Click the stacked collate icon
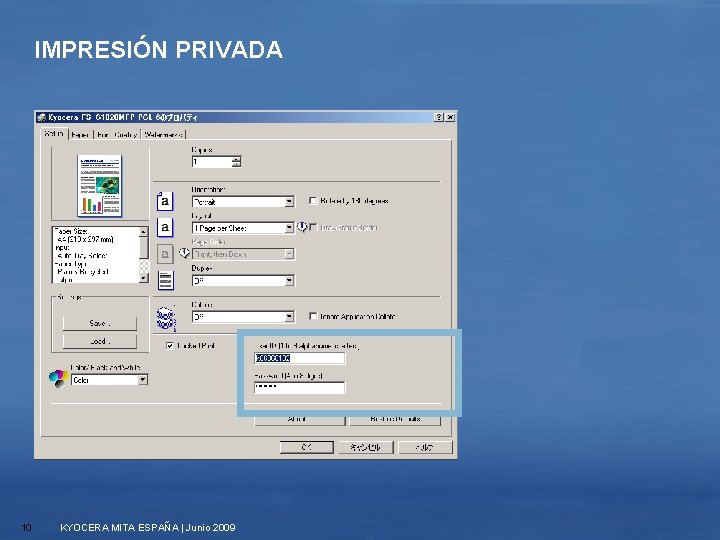The width and height of the screenshot is (720, 540). click(165, 317)
